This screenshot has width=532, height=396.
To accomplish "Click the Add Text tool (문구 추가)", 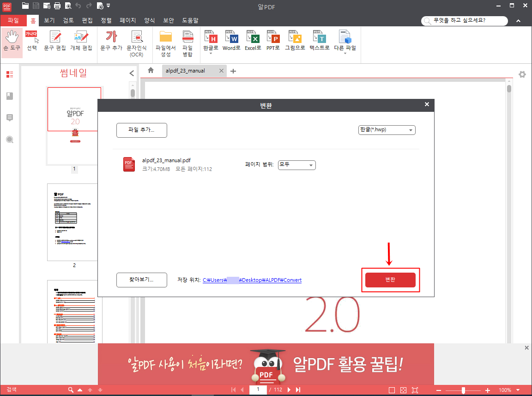I will [x=111, y=41].
